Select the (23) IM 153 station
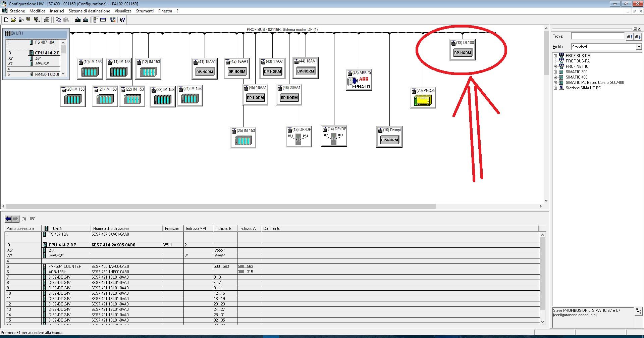This screenshot has height=338, width=644. 163,97
